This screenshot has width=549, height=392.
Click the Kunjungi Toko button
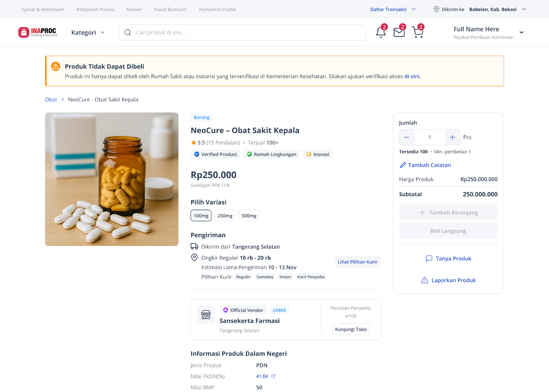pyautogui.click(x=351, y=329)
